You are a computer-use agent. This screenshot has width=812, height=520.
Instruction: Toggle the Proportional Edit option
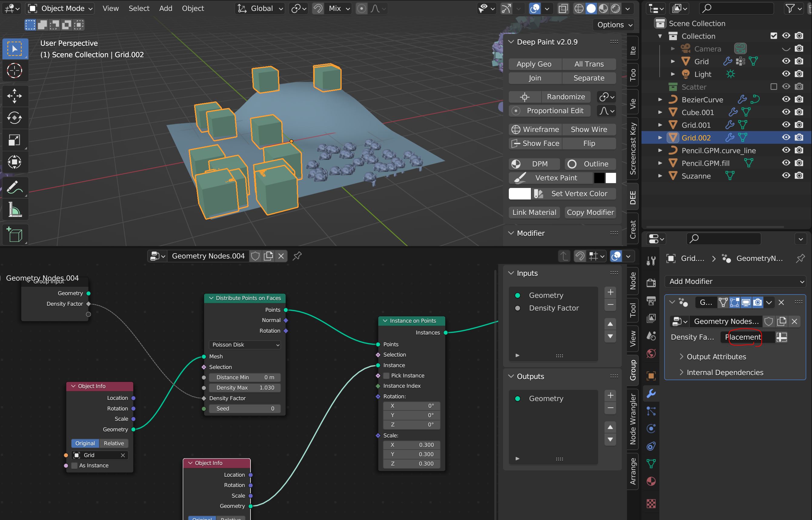(x=549, y=111)
